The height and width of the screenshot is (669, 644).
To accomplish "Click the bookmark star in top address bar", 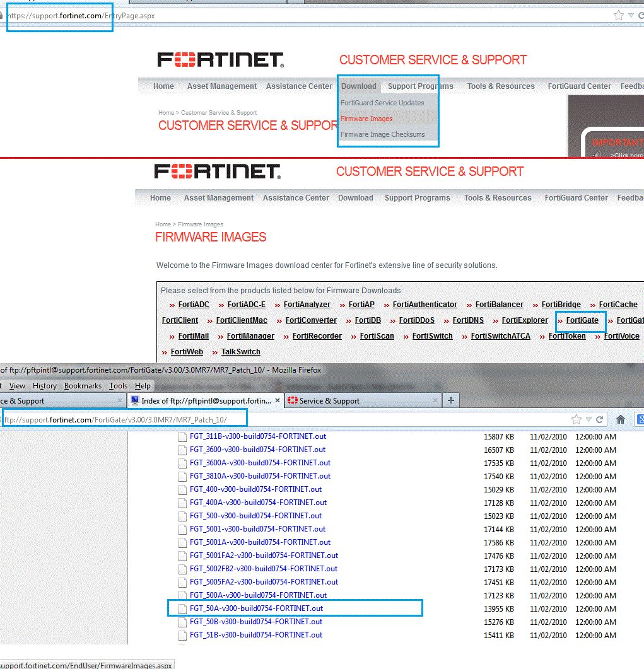I will pyautogui.click(x=618, y=16).
